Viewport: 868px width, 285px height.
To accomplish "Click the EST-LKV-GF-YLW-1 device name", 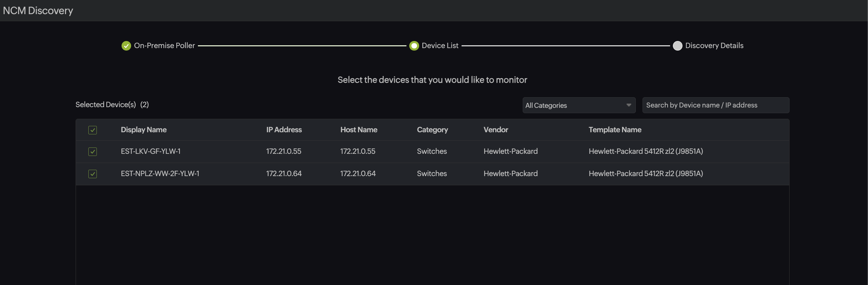I will click(151, 151).
